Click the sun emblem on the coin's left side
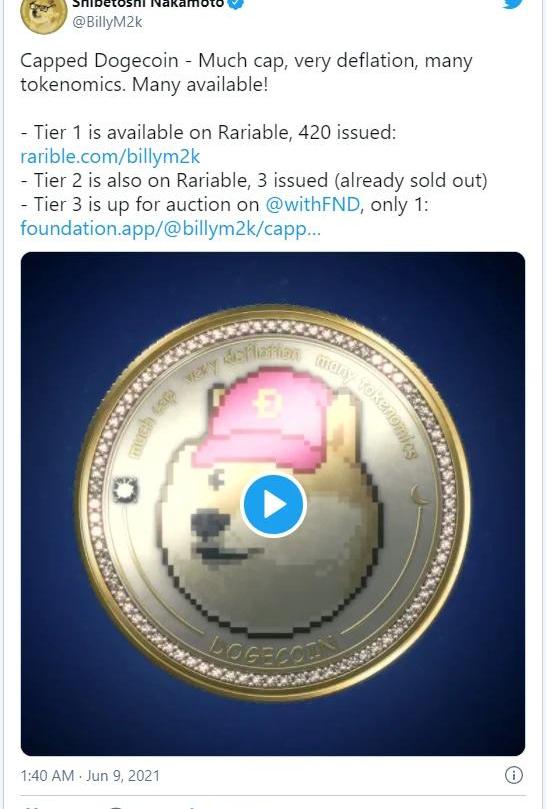Viewport: 546px width, 809px height. 125,489
